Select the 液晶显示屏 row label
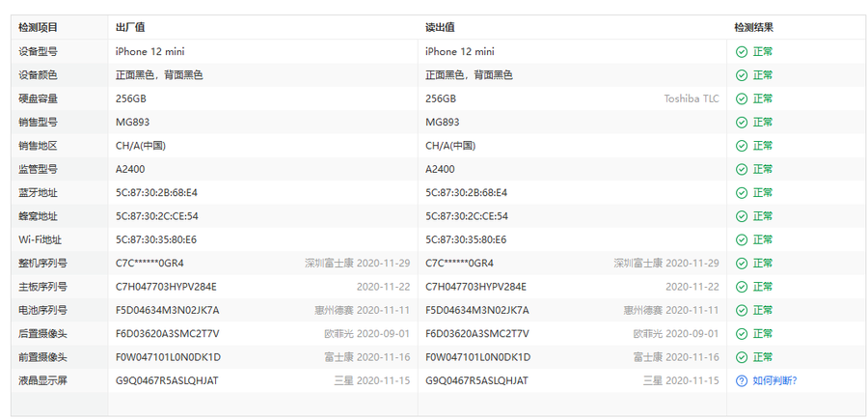Screen dimensions: 868x419 [x=42, y=380]
